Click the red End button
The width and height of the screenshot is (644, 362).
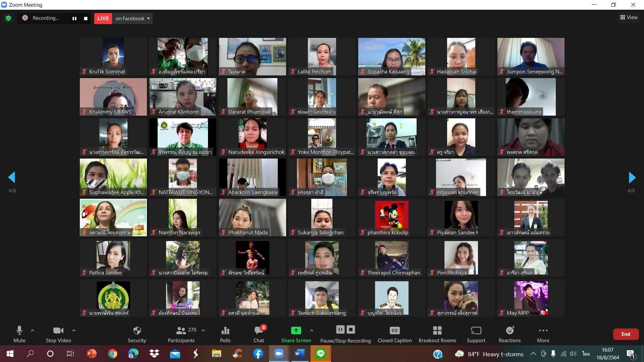tap(626, 334)
